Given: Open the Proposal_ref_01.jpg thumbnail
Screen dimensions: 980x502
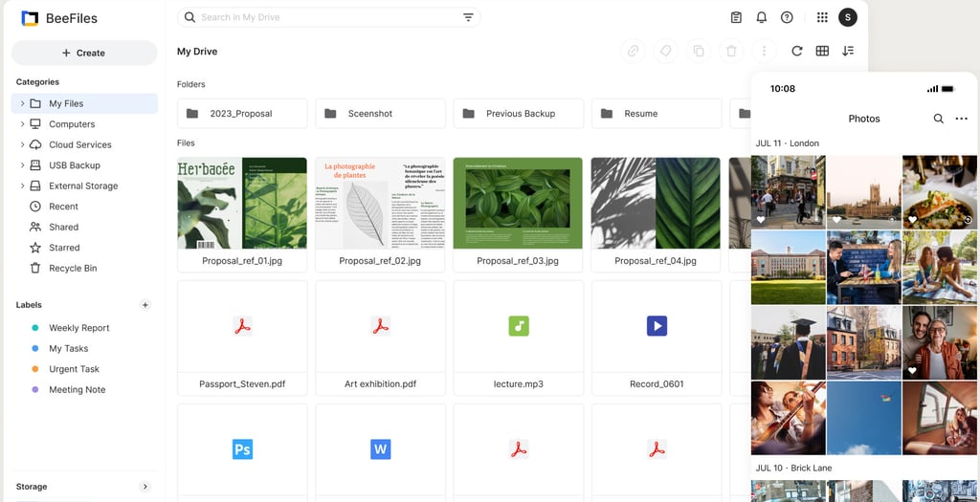Looking at the screenshot, I should [242, 203].
